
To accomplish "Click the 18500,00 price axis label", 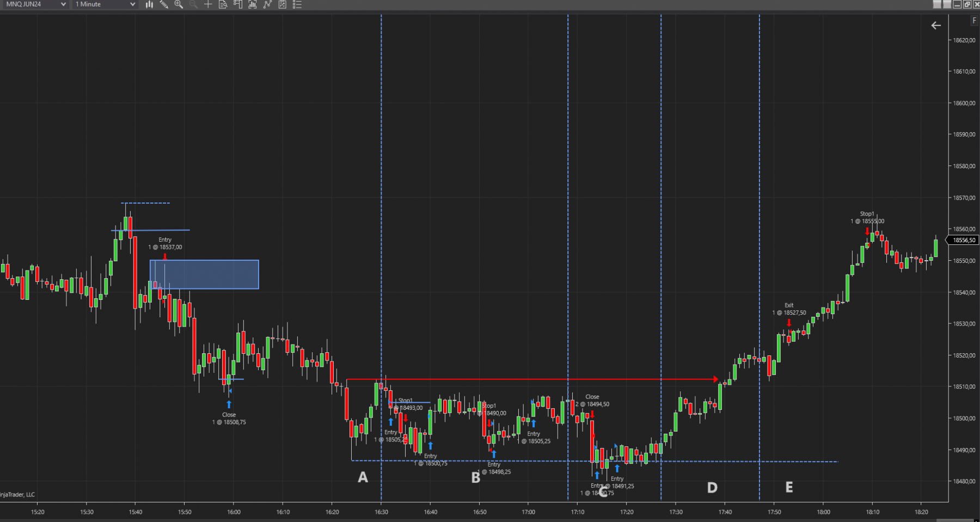I will pos(964,419).
